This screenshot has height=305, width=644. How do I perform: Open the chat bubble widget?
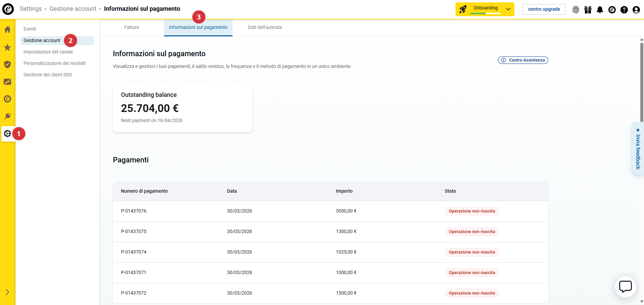(x=625, y=287)
